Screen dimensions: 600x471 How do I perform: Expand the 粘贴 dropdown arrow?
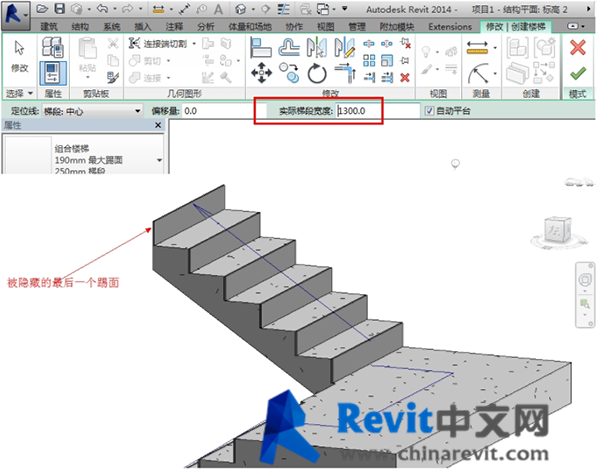[x=88, y=78]
